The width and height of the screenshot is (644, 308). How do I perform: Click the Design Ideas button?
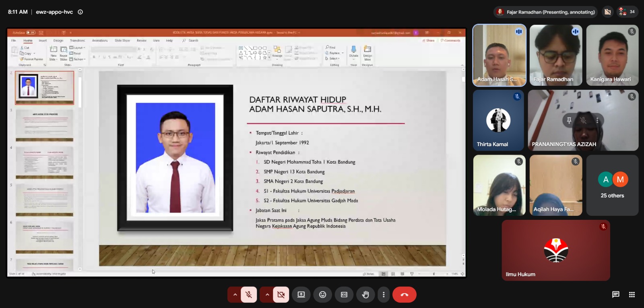click(x=367, y=53)
